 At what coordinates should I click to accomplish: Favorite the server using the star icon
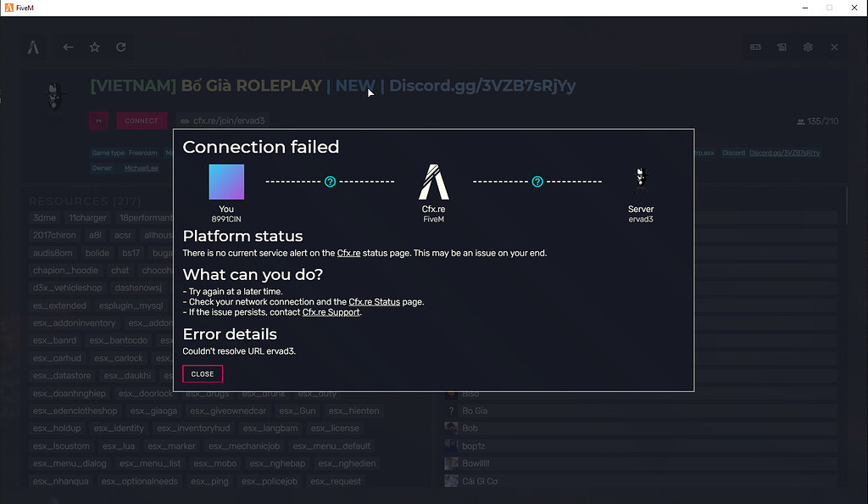tap(94, 48)
